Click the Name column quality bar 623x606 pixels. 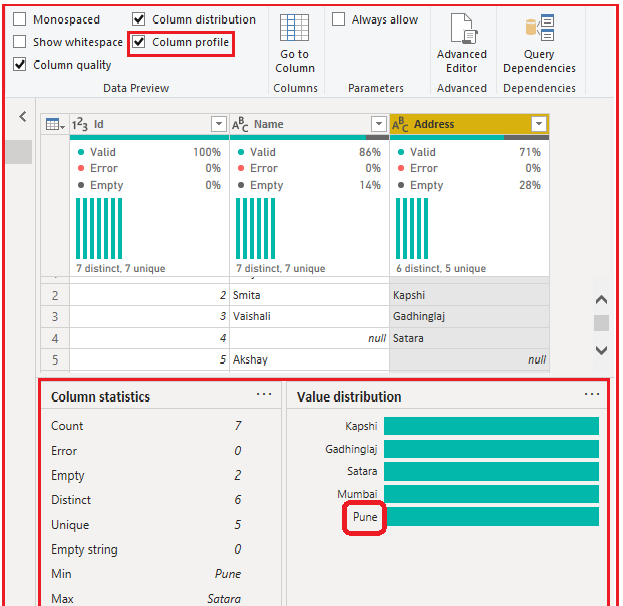(x=309, y=137)
